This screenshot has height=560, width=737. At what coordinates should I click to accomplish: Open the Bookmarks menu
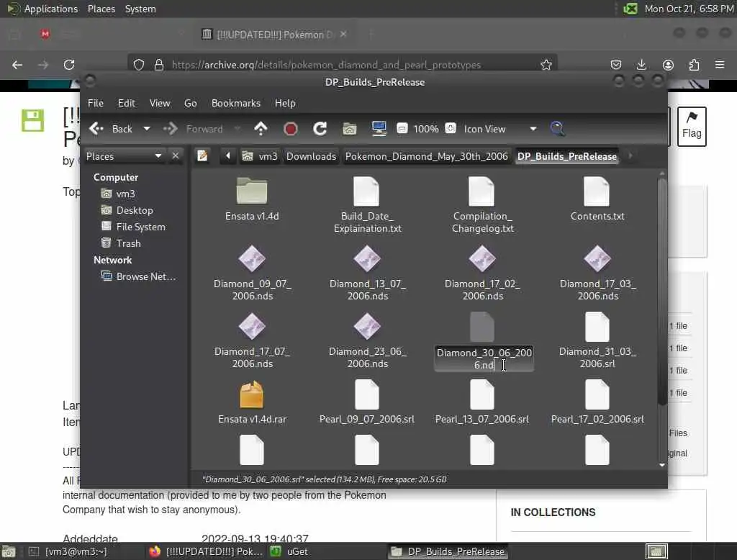(236, 103)
